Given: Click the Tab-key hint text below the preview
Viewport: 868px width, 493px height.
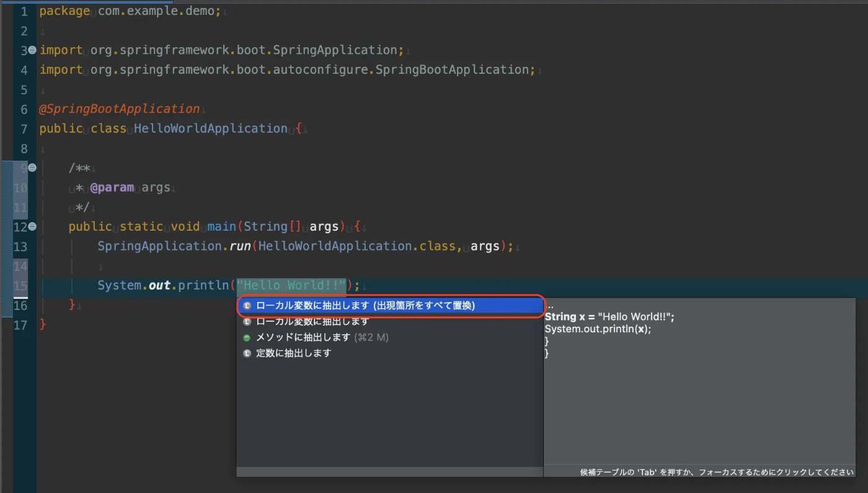Looking at the screenshot, I should click(x=717, y=472).
